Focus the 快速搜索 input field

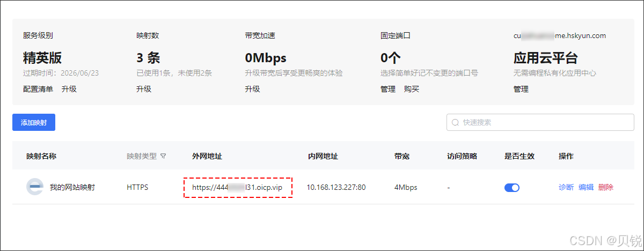point(540,122)
